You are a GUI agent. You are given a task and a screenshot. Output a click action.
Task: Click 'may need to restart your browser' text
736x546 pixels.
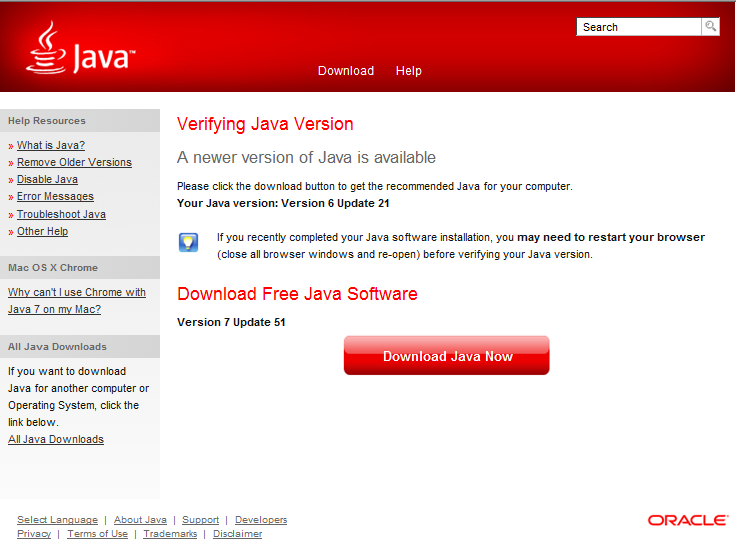(x=611, y=237)
